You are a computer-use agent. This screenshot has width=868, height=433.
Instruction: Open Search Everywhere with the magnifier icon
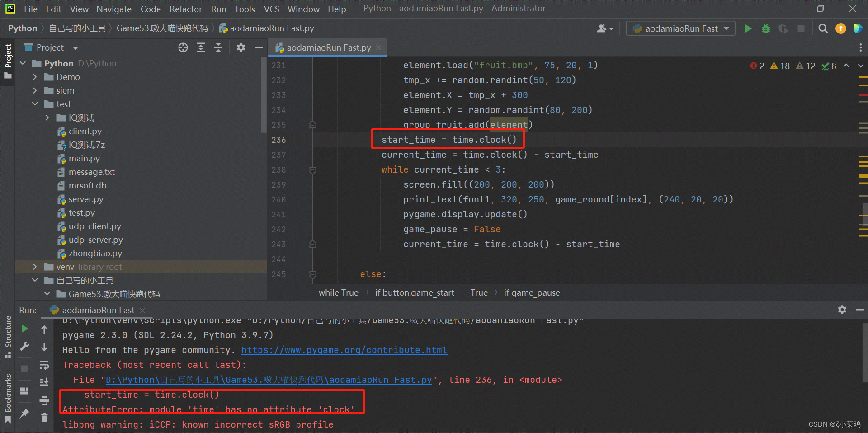823,28
